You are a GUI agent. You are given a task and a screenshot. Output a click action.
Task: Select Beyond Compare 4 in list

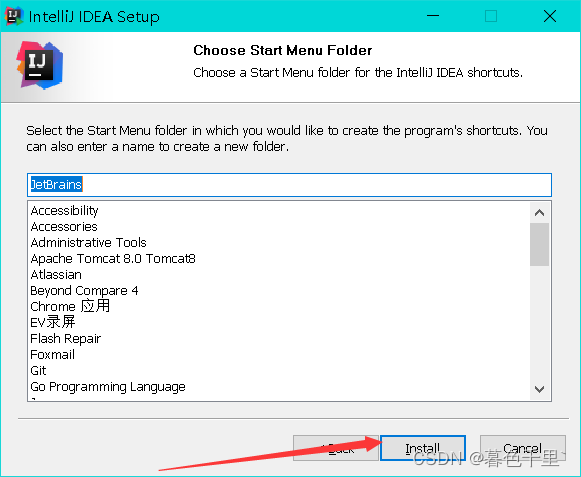tap(84, 291)
